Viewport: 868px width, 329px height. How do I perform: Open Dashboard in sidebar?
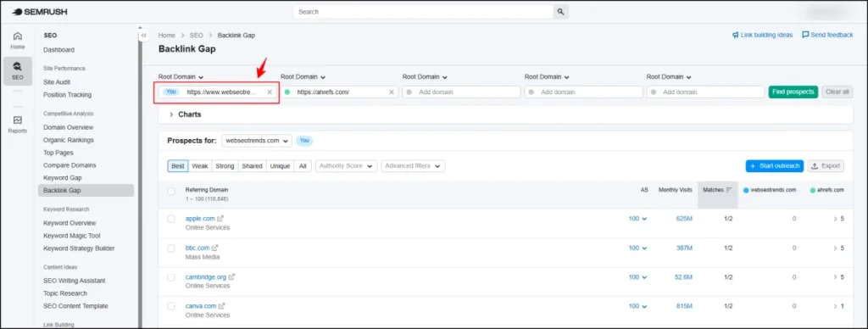pos(58,50)
